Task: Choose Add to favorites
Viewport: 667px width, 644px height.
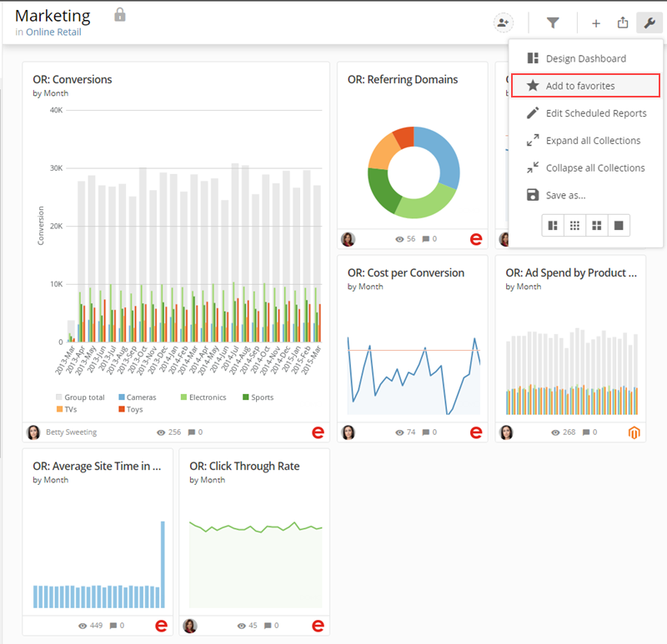Action: (x=585, y=86)
